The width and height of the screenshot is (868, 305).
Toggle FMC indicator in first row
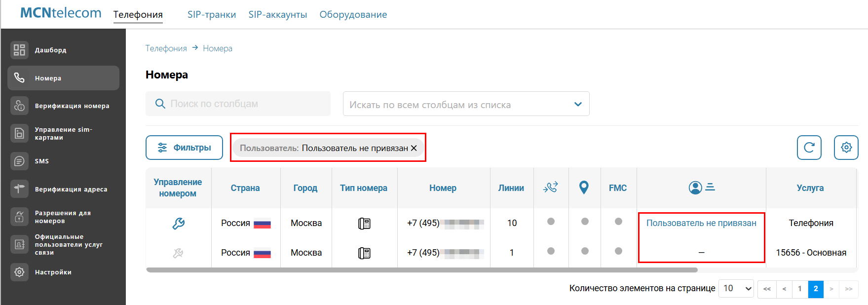tap(618, 222)
